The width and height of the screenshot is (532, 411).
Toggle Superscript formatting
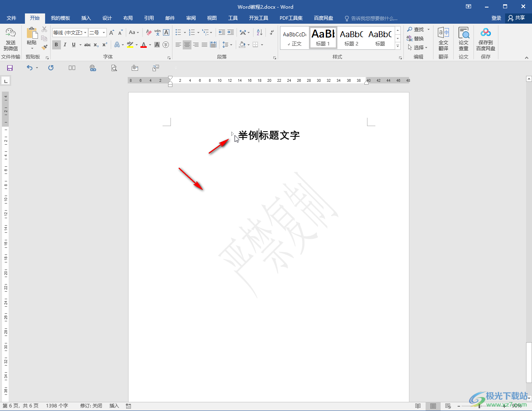105,45
